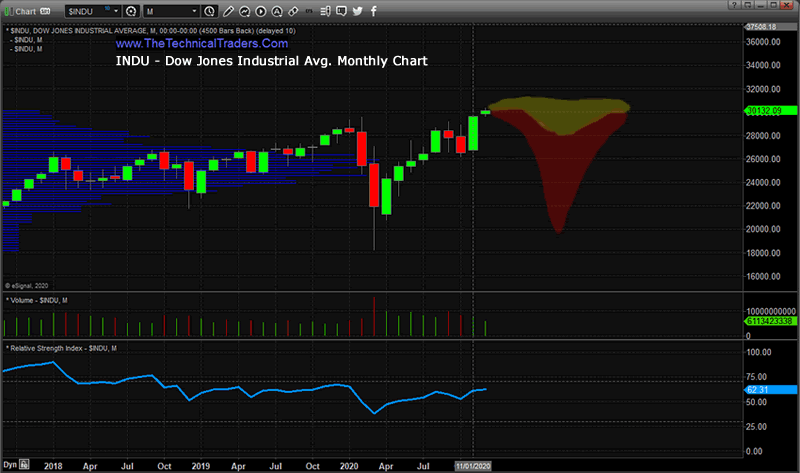
Task: Click the 100.00 RSI axis label
Action: (x=759, y=353)
